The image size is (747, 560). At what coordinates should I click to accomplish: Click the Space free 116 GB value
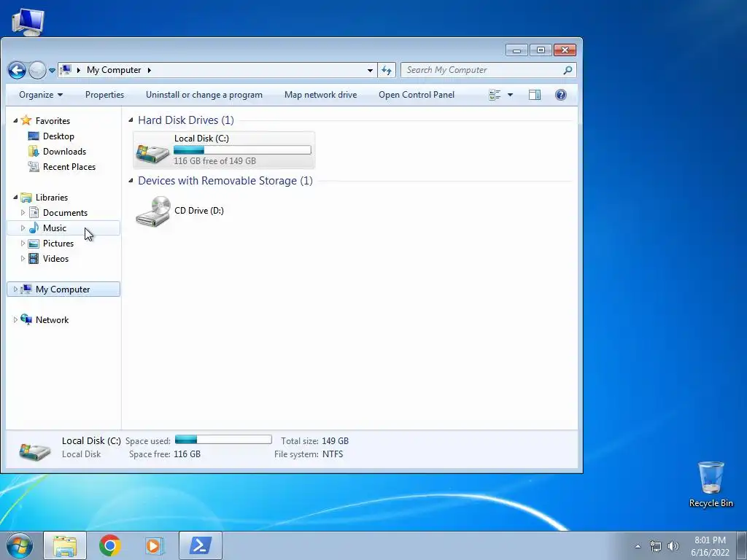point(187,454)
